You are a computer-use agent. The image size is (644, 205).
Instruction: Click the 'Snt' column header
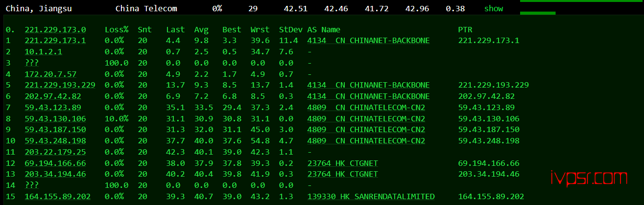144,30
